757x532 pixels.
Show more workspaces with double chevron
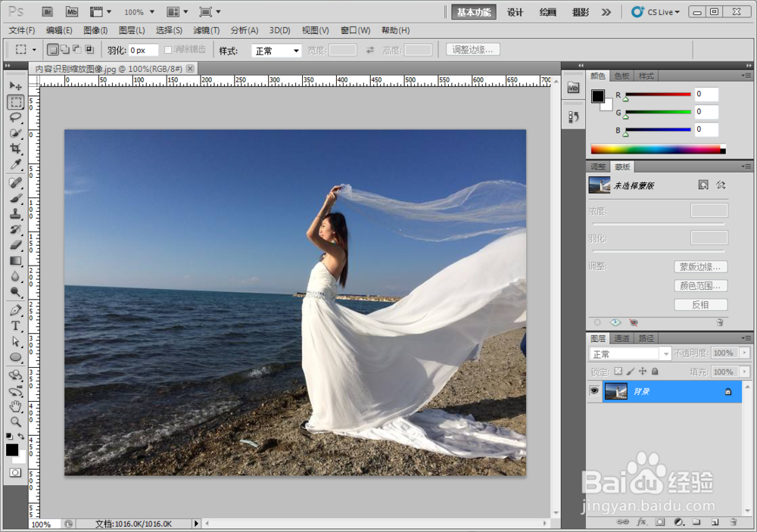(x=606, y=12)
